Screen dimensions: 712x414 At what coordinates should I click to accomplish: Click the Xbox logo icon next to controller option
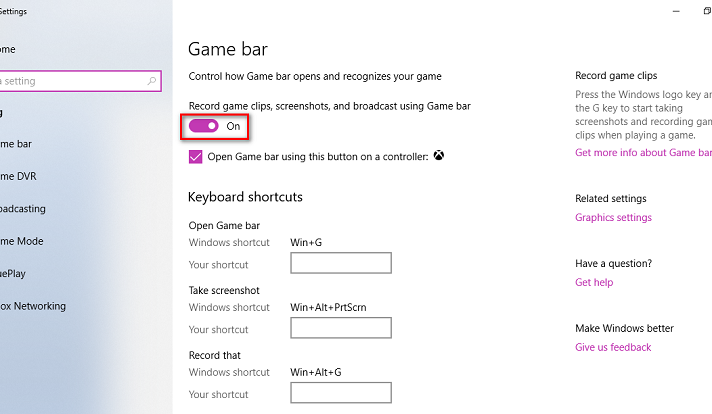(x=439, y=156)
